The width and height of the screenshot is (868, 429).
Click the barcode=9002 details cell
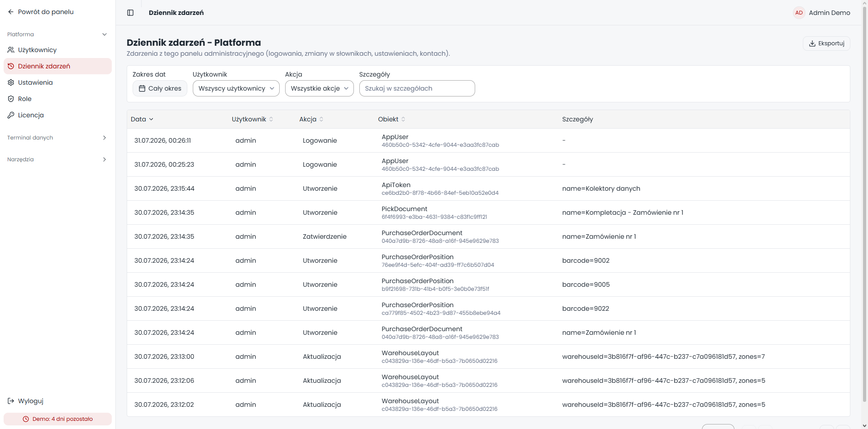(586, 260)
